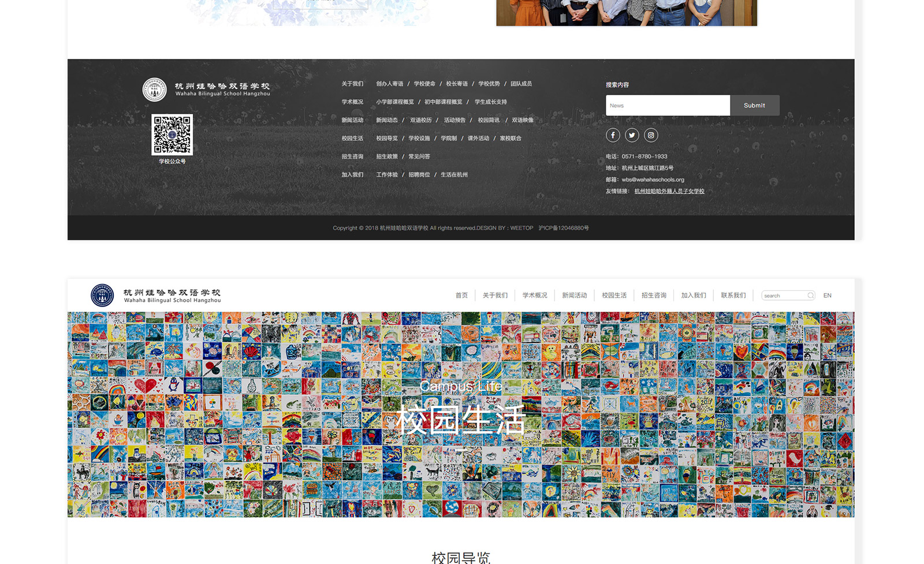Click the school crest logo in header

(x=102, y=296)
